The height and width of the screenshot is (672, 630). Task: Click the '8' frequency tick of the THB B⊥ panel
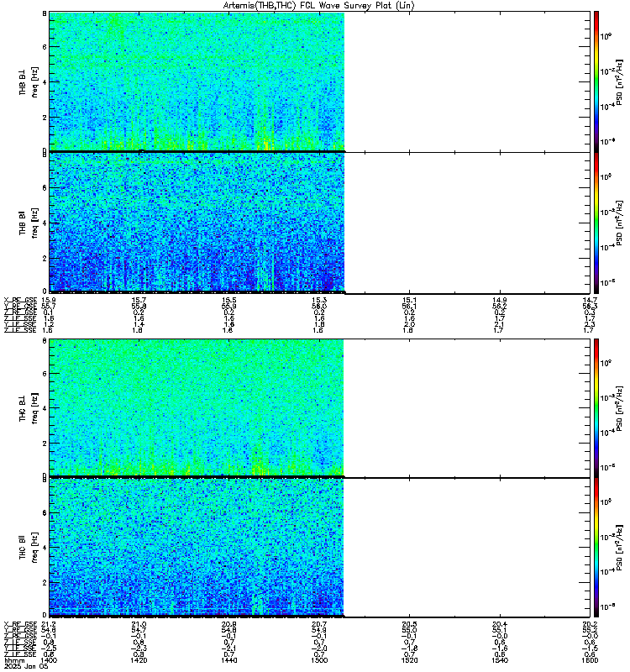[45, 13]
